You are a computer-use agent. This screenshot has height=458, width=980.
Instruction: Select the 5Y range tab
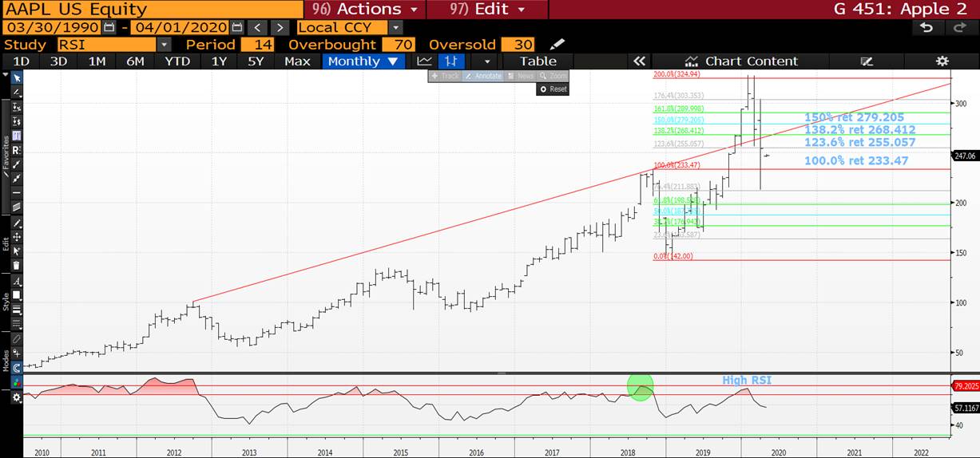(256, 61)
